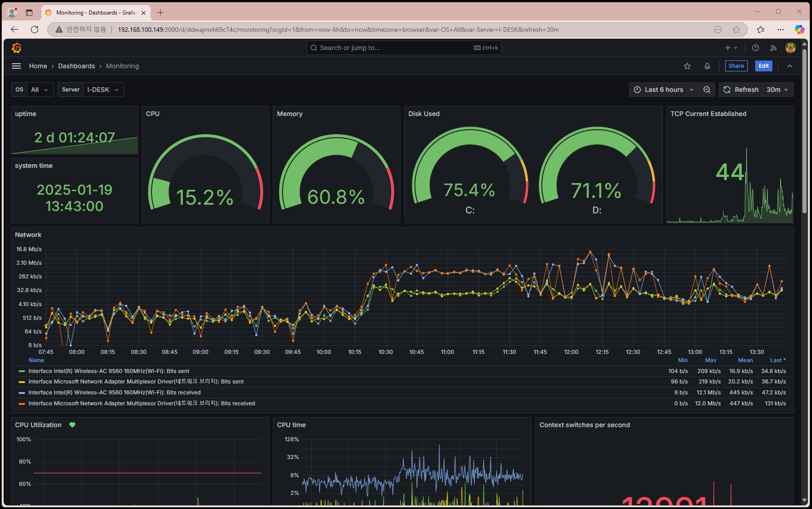Collapse the top bar with chevron
The height and width of the screenshot is (509, 812).
(x=790, y=66)
